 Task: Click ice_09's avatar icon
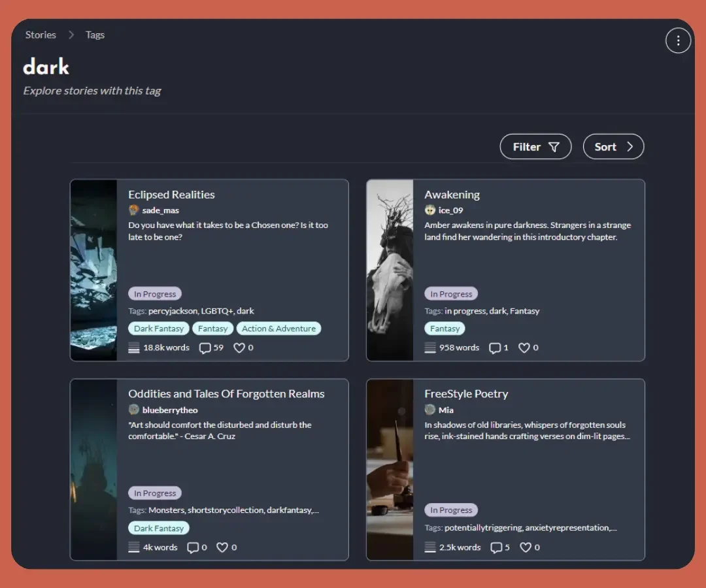pos(429,210)
